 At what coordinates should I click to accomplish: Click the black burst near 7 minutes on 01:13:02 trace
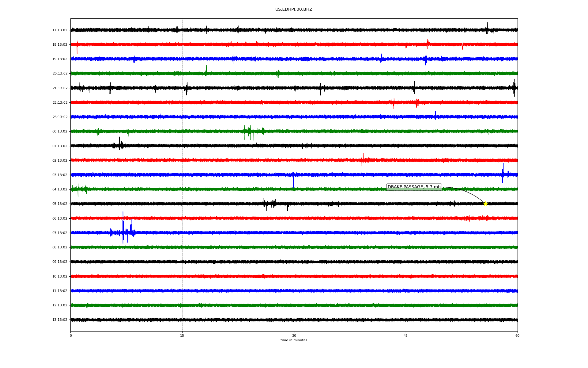119,144
